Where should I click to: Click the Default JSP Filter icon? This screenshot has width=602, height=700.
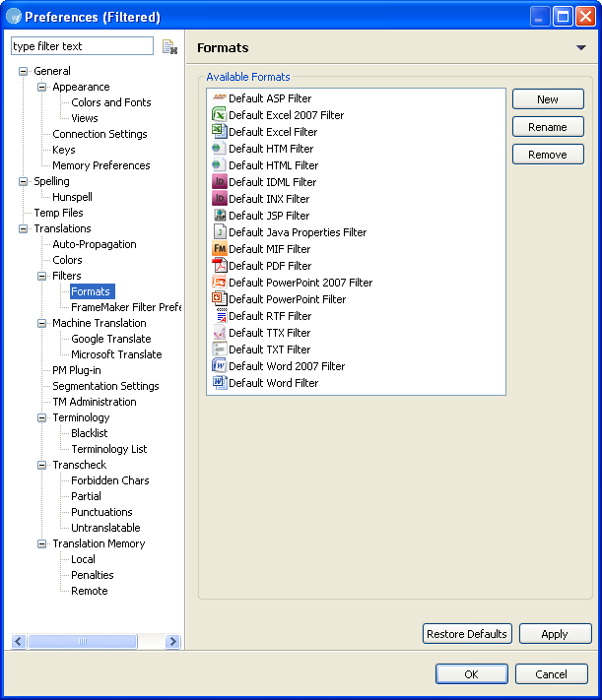219,216
